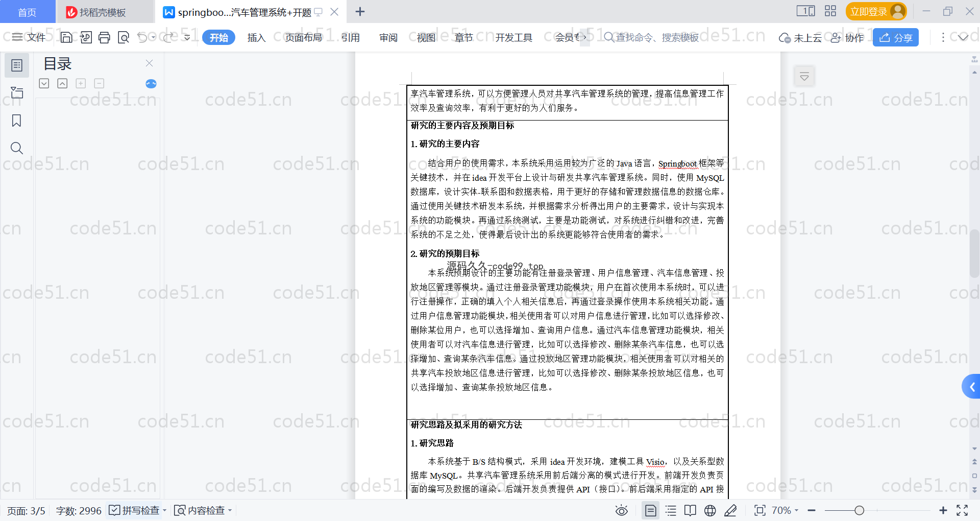Image resolution: width=980 pixels, height=521 pixels.
Task: Switch to writing mode pen icon
Action: [730, 510]
